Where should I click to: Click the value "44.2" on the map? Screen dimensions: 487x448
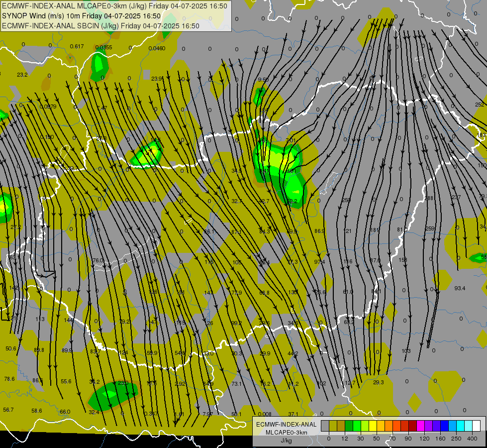point(293,353)
